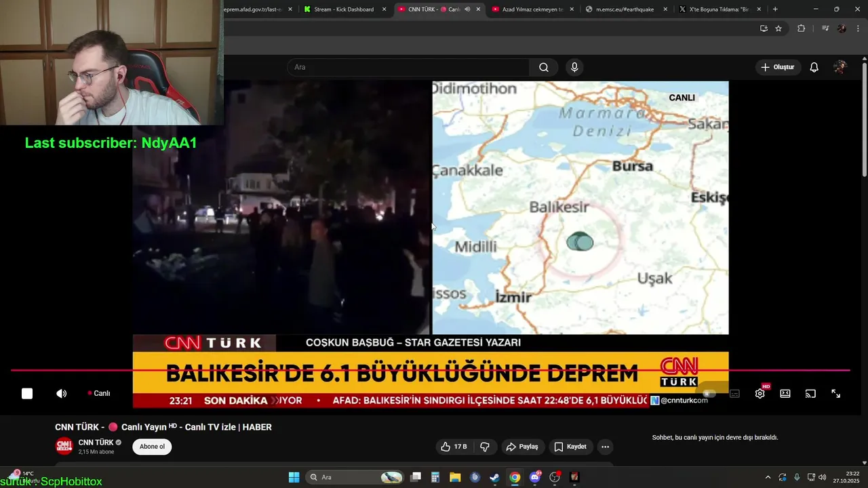
Task: Jump to live with the Canlı indicator
Action: click(99, 394)
